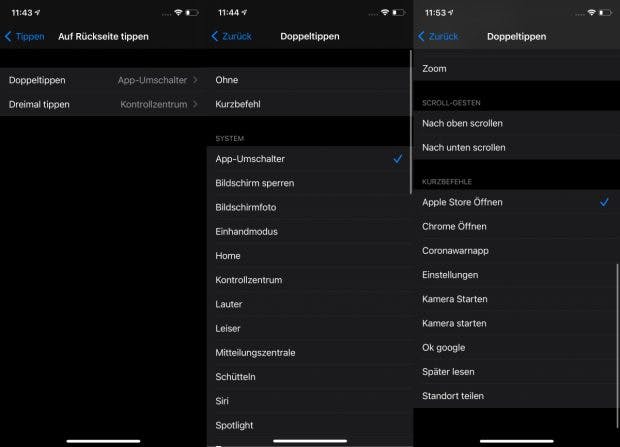Viewport: 620px width, 447px height.
Task: Tap Zurück in the right screen
Action: [438, 36]
